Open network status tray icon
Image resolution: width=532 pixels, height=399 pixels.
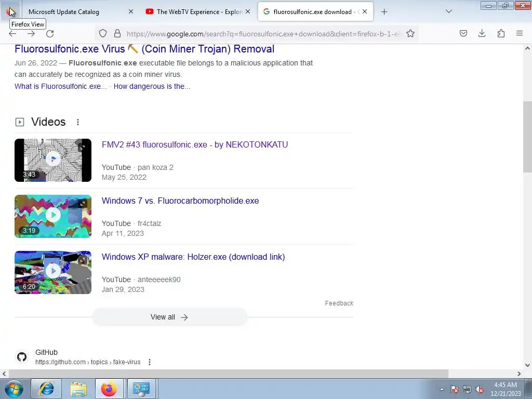click(467, 389)
